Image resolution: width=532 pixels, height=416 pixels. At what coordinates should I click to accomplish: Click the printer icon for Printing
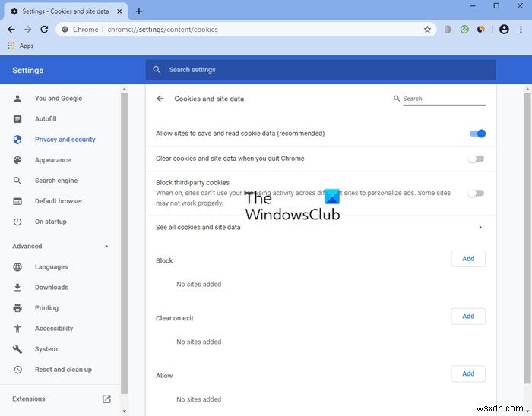[x=17, y=308]
